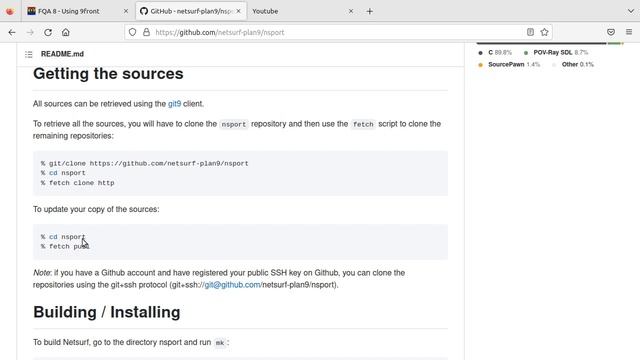Screen dimensions: 640x360
Task: Go back to the previous page
Action: 12,32
